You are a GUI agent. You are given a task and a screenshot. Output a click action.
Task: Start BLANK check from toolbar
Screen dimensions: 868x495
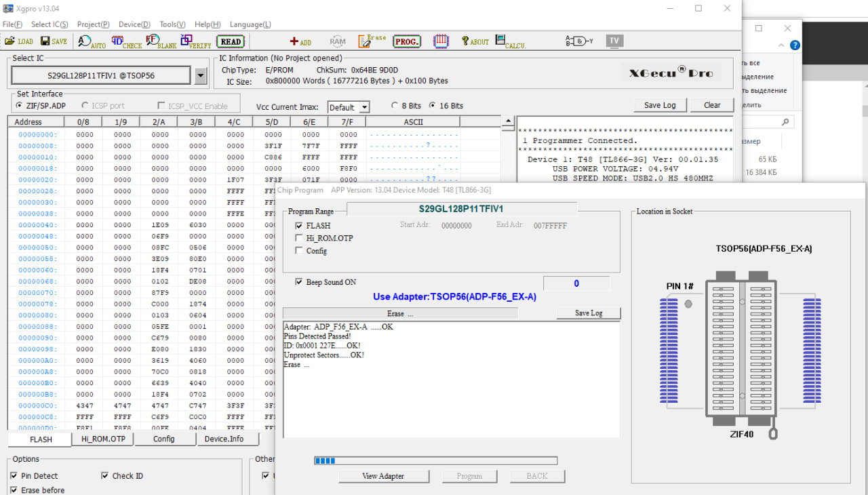tap(161, 41)
